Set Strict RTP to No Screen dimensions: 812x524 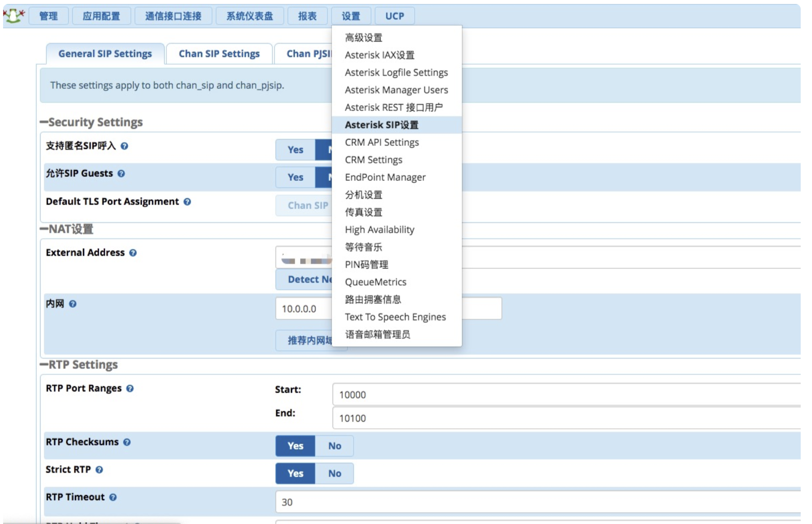pyautogui.click(x=335, y=474)
